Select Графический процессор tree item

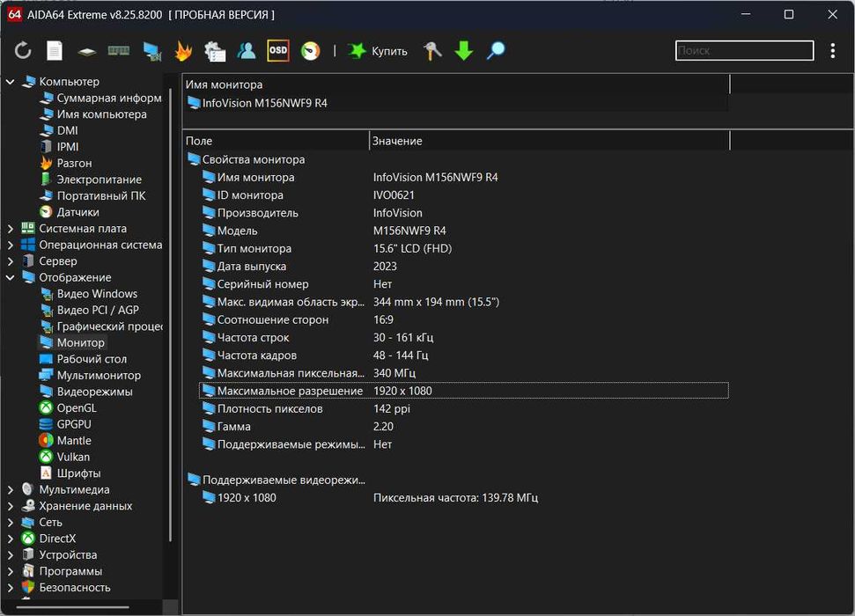(x=101, y=326)
